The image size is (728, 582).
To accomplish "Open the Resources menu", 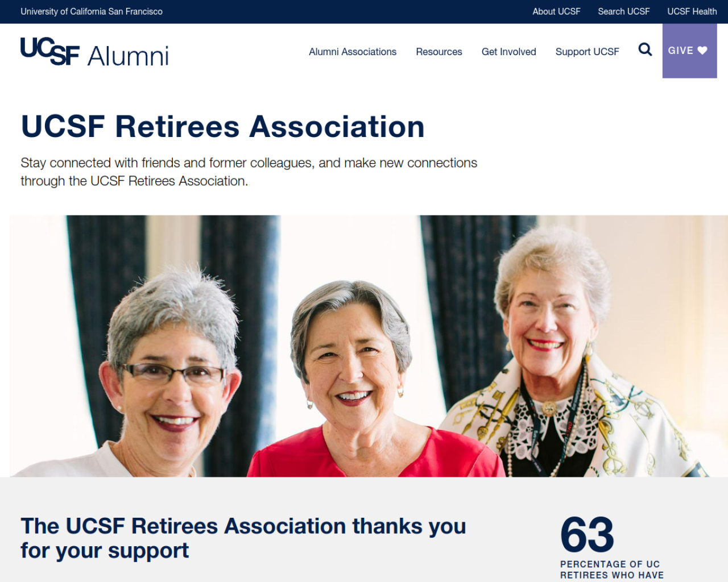I will click(439, 52).
